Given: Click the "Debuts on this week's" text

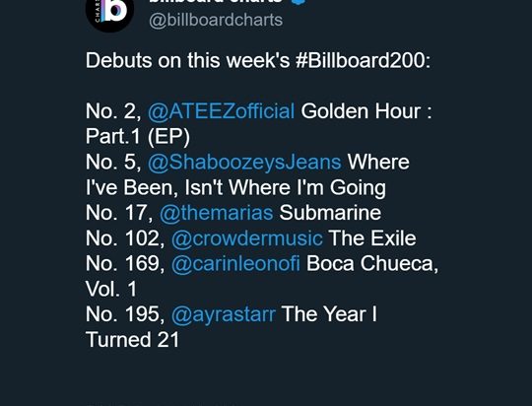Looking at the screenshot, I should [x=187, y=61].
